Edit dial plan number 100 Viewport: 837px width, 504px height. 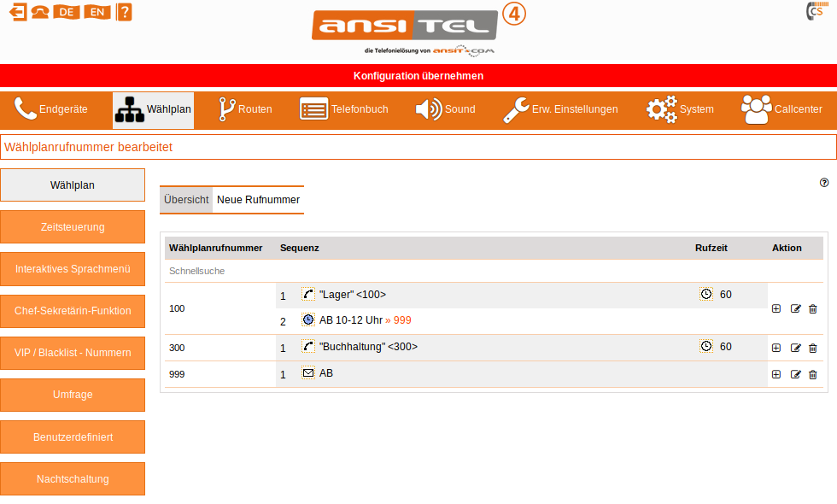[795, 308]
